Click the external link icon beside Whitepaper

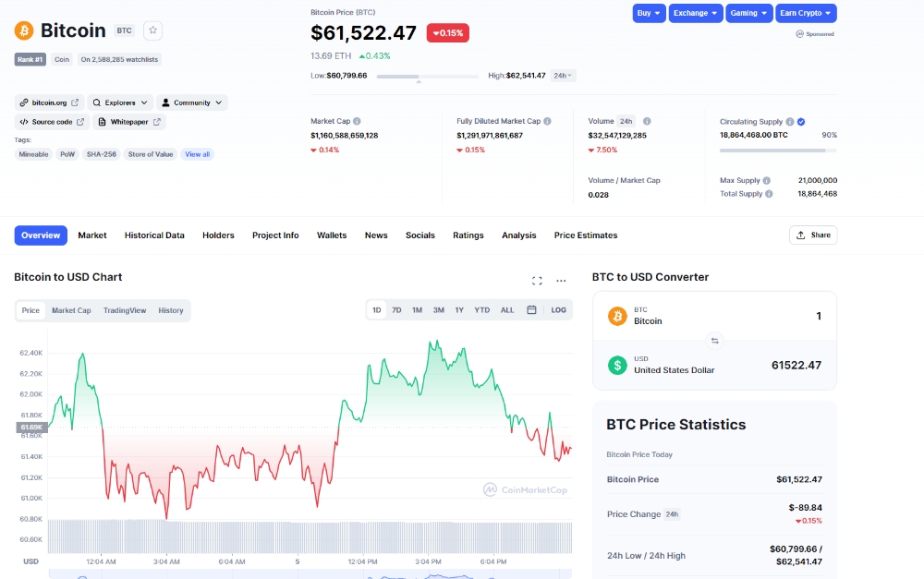coord(157,122)
